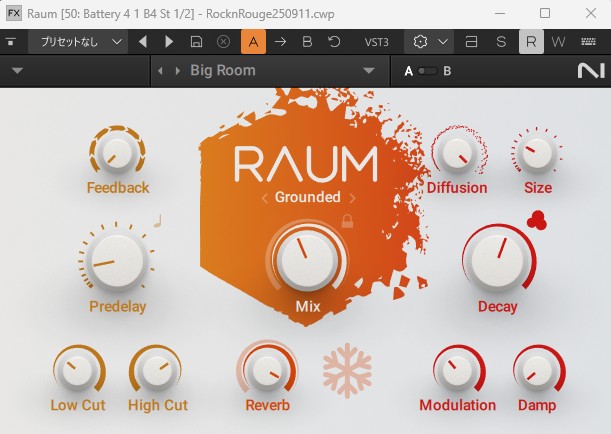This screenshot has height=434, width=611.
Task: Delete preset with the circled X icon
Action: (223, 41)
